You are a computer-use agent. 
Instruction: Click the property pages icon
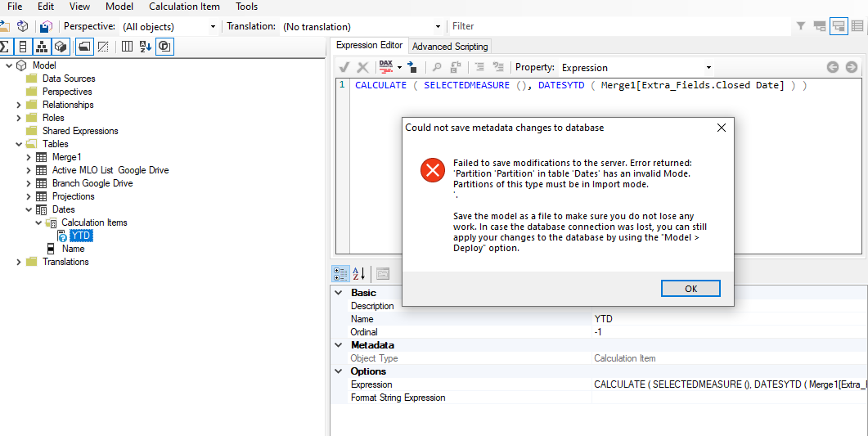pos(383,273)
